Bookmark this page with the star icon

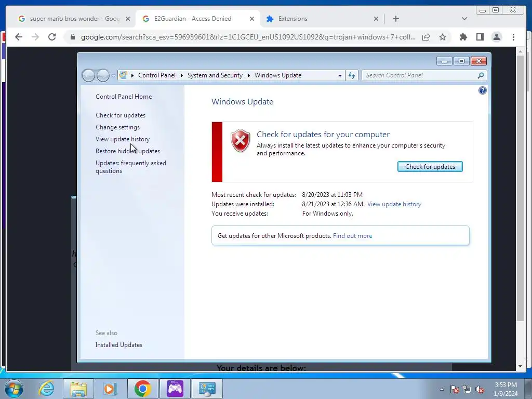pyautogui.click(x=443, y=37)
